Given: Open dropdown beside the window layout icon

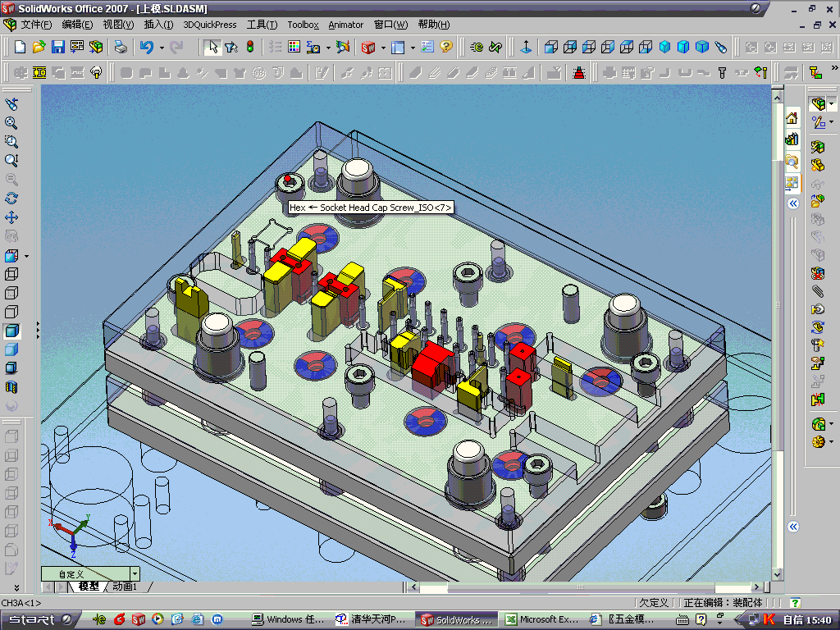Looking at the screenshot, I should (x=413, y=48).
